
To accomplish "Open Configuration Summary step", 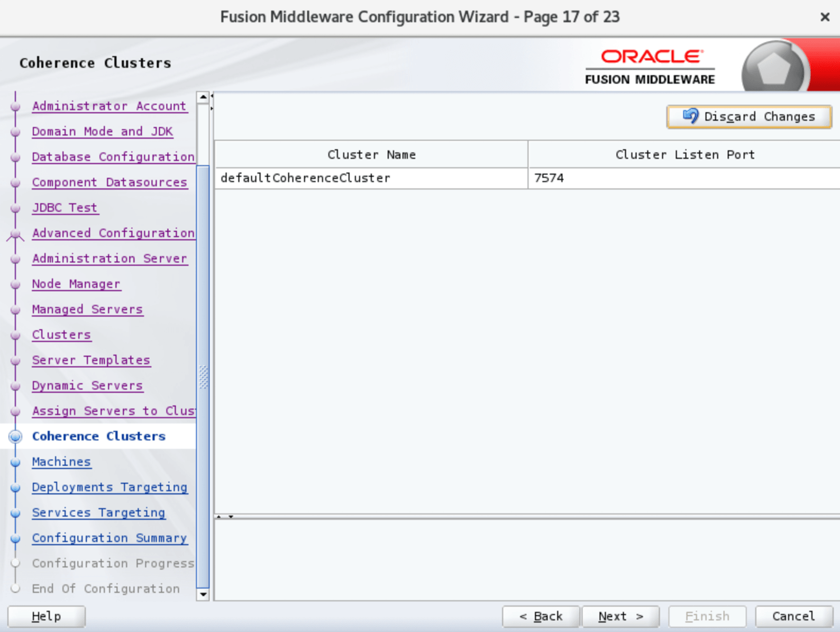I will click(x=109, y=538).
